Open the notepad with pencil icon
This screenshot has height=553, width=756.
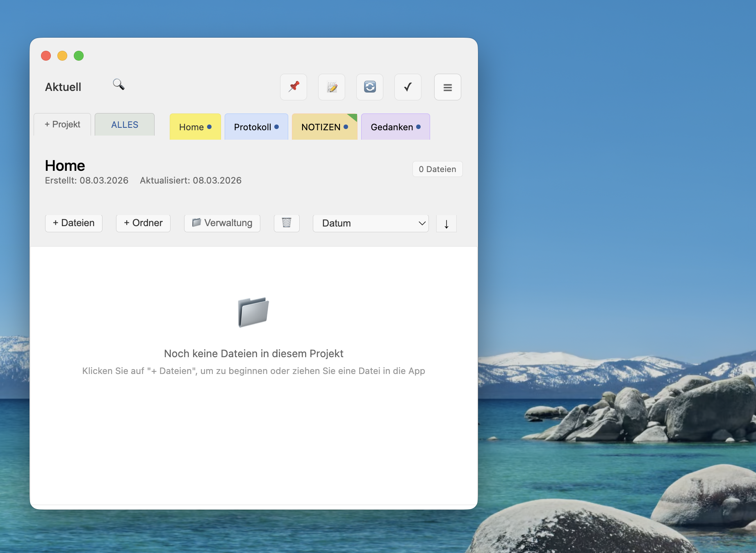(332, 87)
